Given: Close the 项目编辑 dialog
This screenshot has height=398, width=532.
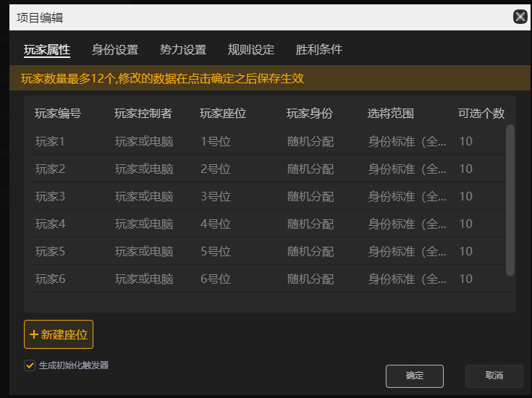Looking at the screenshot, I should click(x=520, y=17).
